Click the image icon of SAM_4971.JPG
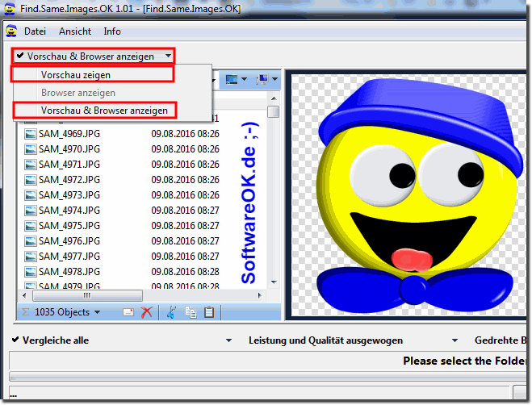This screenshot has height=405, width=532. (x=30, y=165)
